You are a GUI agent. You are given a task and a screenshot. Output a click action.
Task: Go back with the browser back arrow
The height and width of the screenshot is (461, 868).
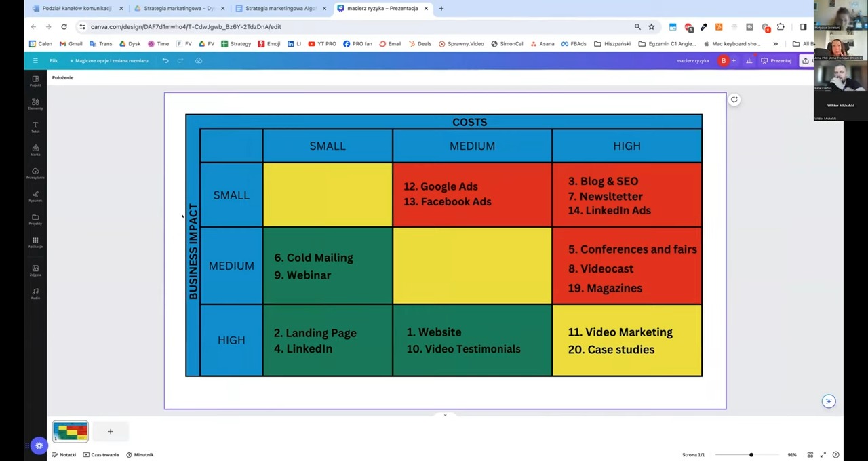tap(33, 27)
